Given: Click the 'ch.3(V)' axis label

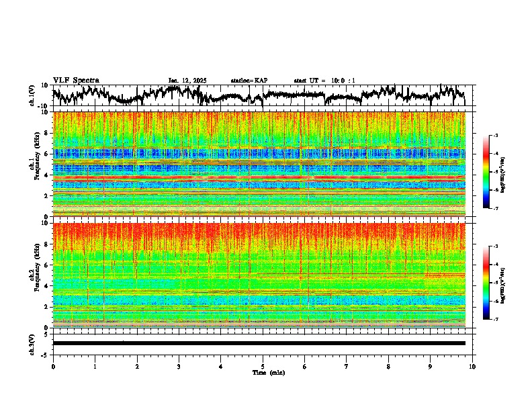Looking at the screenshot, I should coord(32,345).
